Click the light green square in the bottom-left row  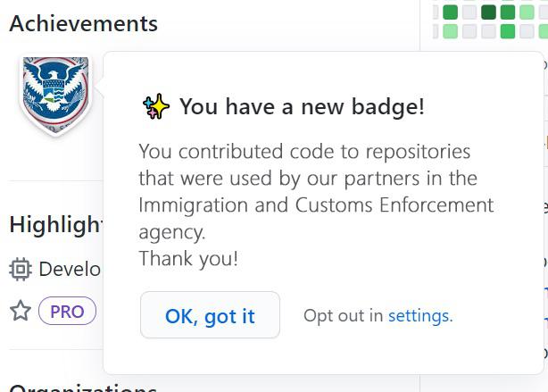[x=450, y=32]
